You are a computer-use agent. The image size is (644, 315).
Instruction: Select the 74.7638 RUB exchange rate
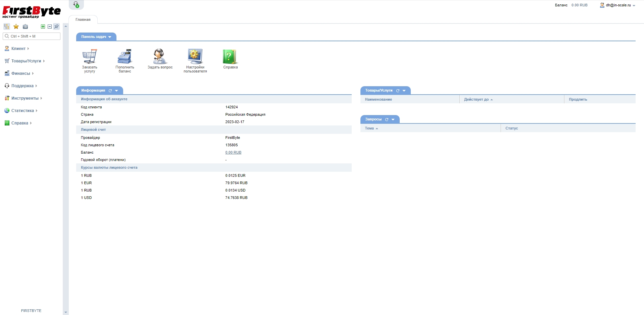tap(236, 198)
